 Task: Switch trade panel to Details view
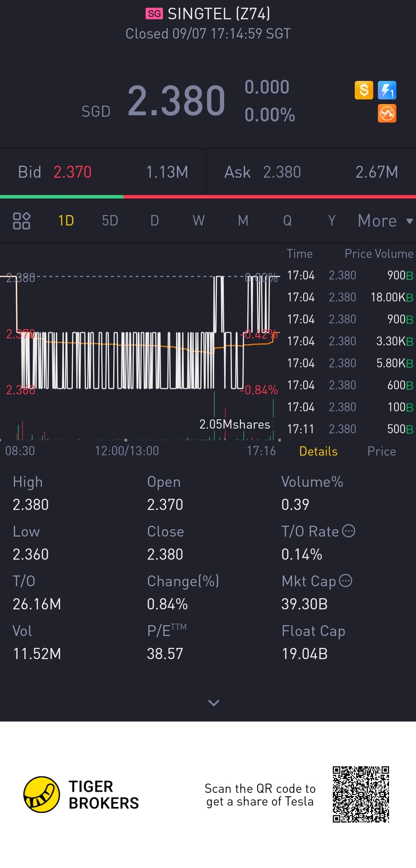click(318, 451)
